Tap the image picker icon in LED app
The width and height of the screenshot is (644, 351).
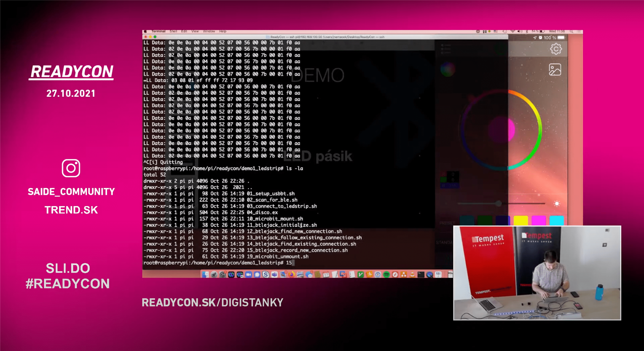pyautogui.click(x=555, y=70)
